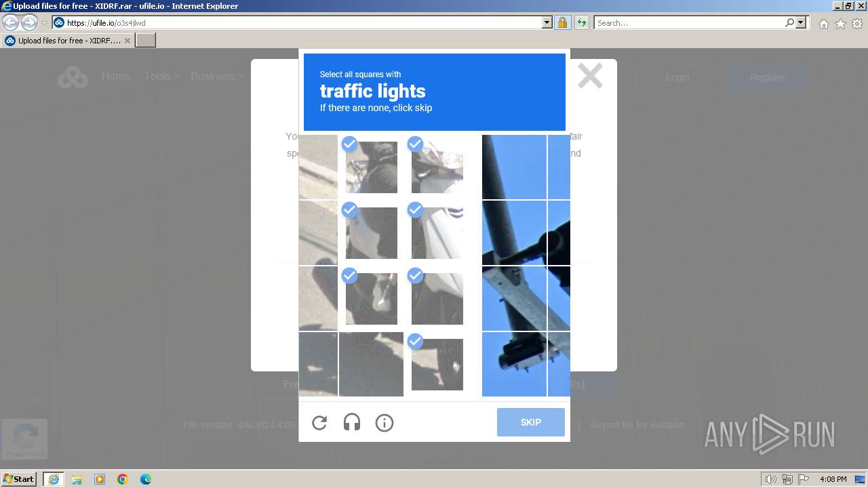Image resolution: width=868 pixels, height=488 pixels.
Task: Close the dialog with the large X
Action: click(590, 76)
